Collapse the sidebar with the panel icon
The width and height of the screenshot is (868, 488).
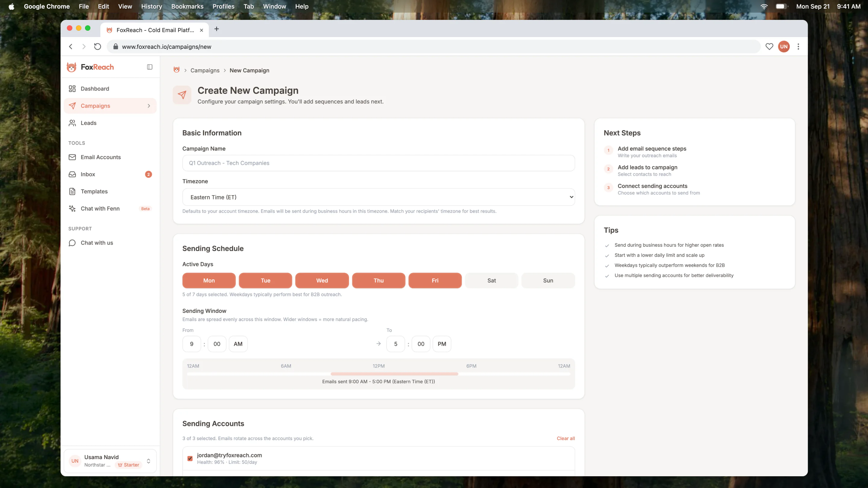pyautogui.click(x=149, y=67)
